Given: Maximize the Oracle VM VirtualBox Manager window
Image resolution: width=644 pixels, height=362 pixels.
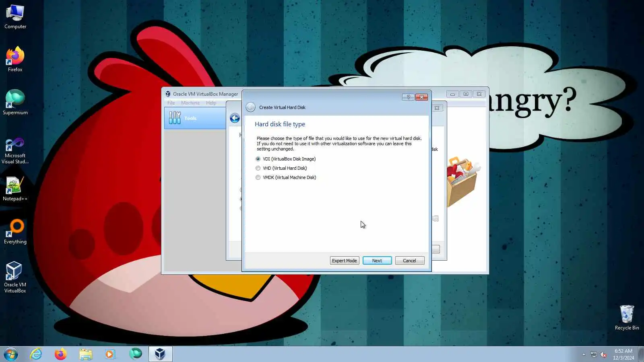Looking at the screenshot, I should click(466, 94).
